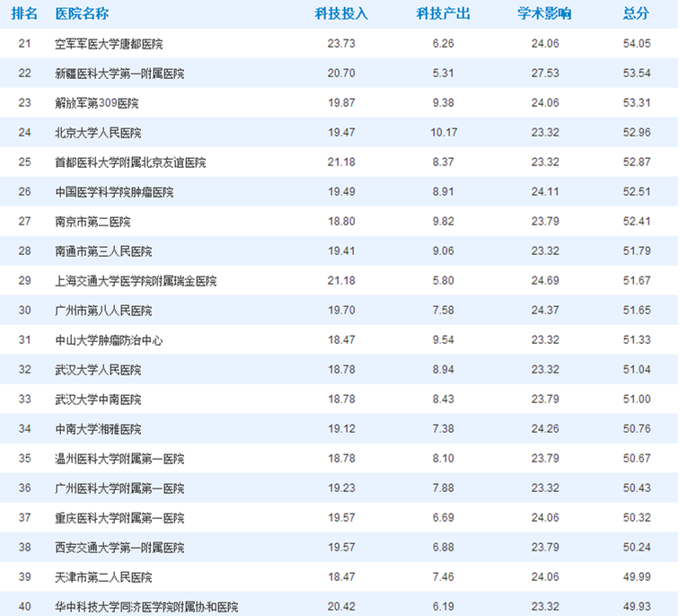Click total score 52.51
Viewport: 680px width, 616px height.
point(637,191)
